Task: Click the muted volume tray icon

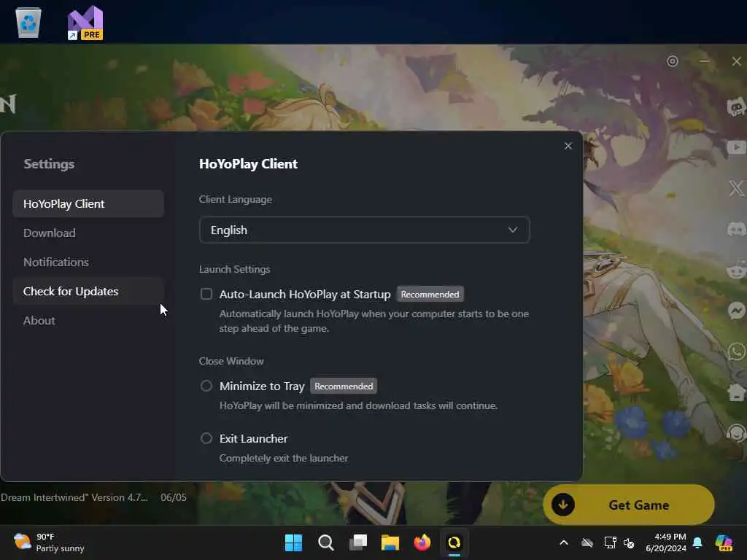Action: [629, 542]
